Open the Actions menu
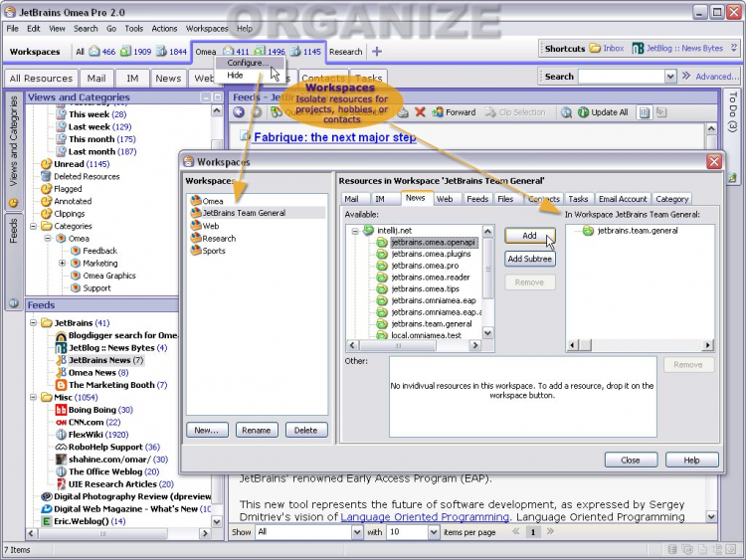 (164, 29)
